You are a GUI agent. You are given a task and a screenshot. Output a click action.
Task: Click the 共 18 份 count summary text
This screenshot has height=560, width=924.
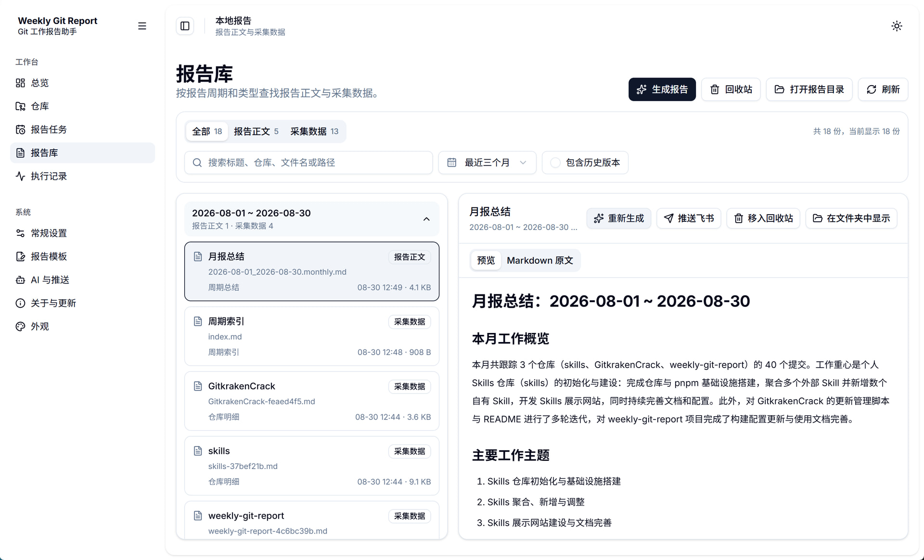point(857,131)
